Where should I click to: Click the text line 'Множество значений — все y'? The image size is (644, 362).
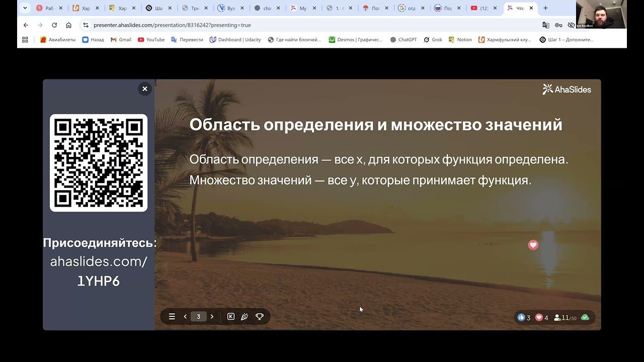(273, 180)
